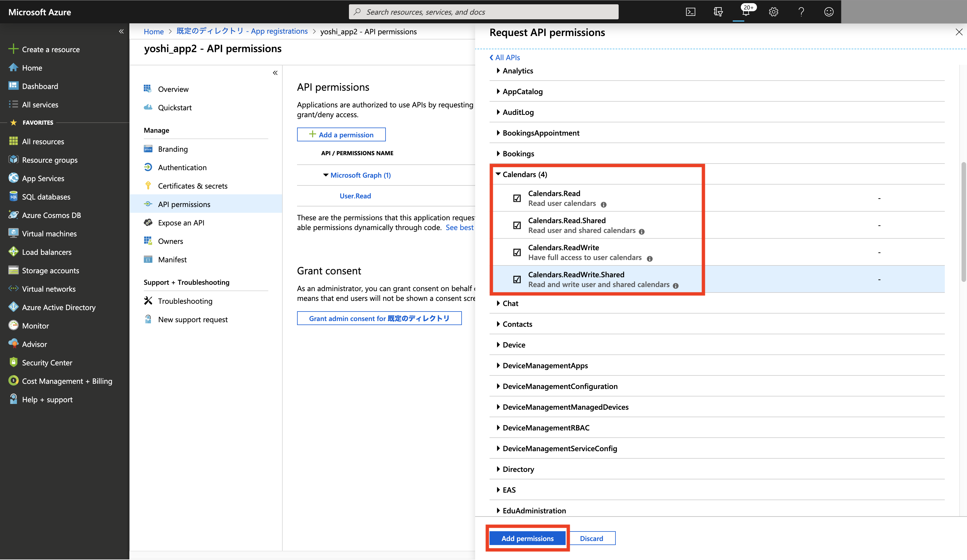Viewport: 967px width, 560px height.
Task: Click the Virtual machines monitor icon
Action: [14, 233]
